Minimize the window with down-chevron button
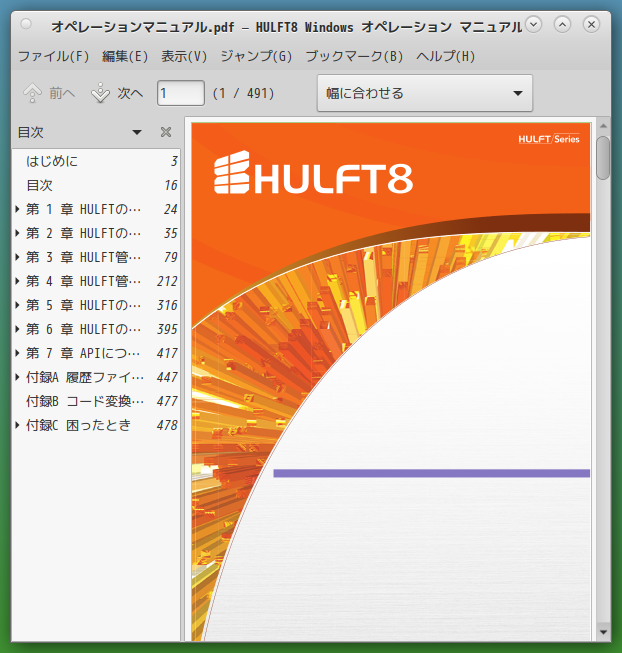Screen dimensions: 622x653 point(533,24)
